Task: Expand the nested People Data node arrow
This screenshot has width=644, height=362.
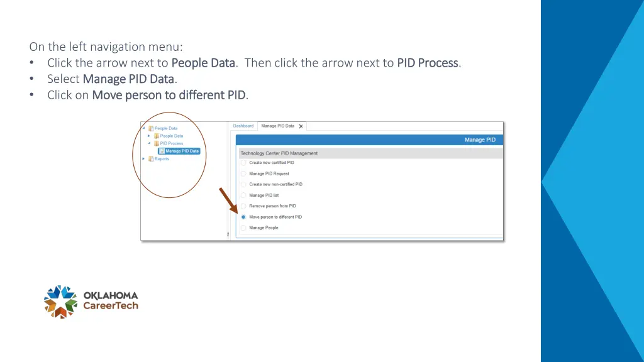Action: pos(149,136)
